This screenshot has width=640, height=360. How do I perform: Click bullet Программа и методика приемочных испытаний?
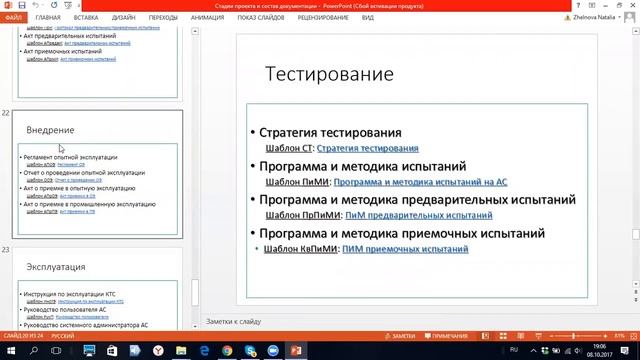(402, 233)
